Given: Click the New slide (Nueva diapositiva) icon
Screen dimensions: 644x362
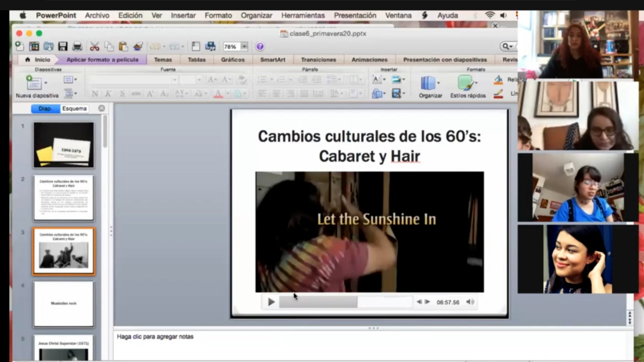Looking at the screenshot, I should [x=33, y=82].
